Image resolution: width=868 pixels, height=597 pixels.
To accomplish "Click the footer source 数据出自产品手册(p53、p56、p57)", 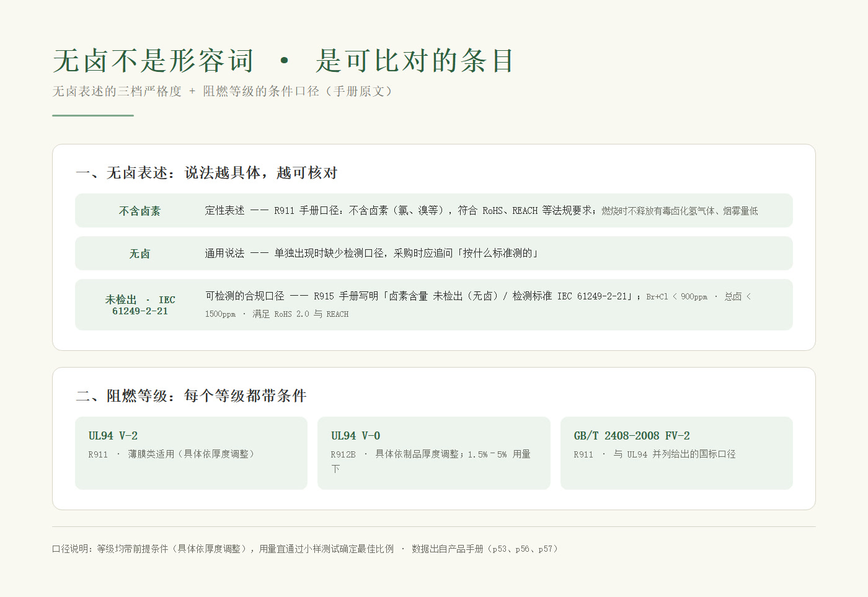I will coord(485,549).
